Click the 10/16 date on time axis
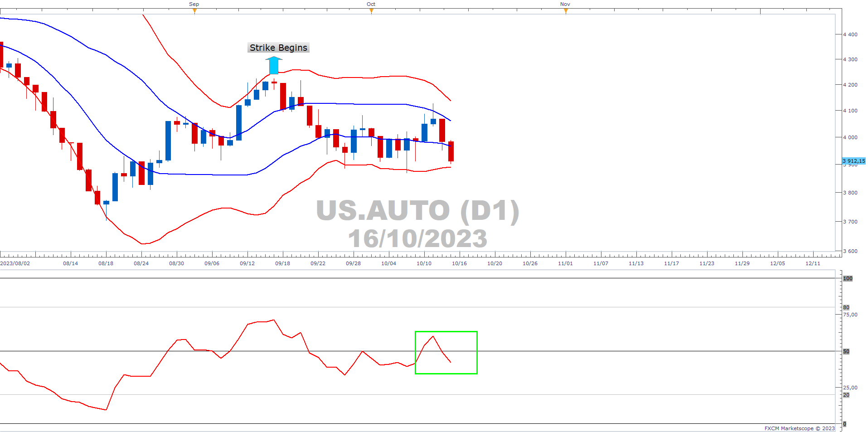The height and width of the screenshot is (432, 868). (459, 263)
